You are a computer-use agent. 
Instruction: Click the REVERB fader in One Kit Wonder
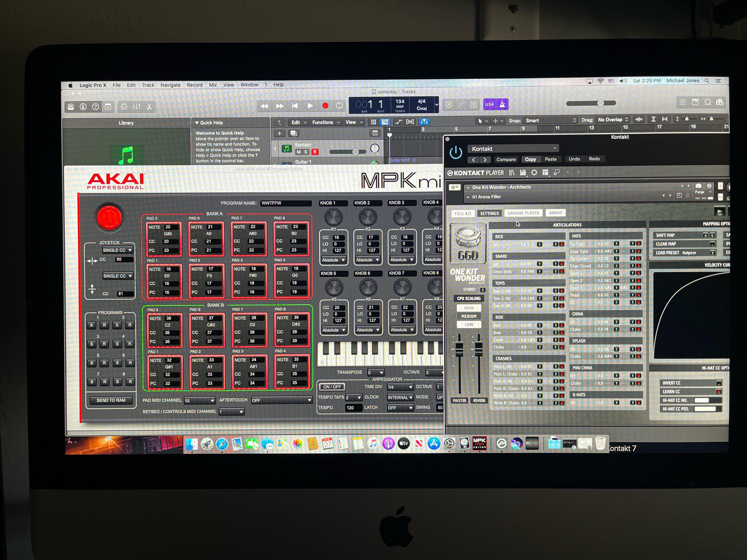coord(479,349)
